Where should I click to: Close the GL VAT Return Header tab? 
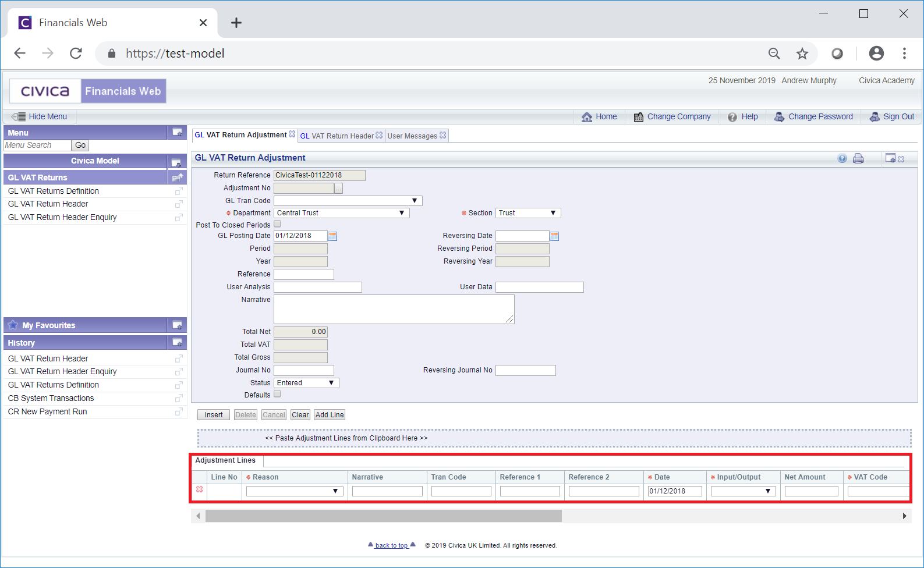[x=379, y=135]
